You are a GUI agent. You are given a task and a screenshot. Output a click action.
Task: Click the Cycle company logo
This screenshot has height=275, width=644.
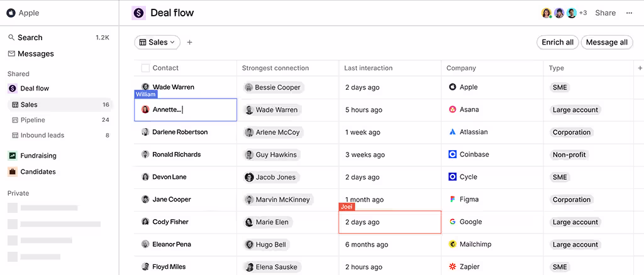click(x=452, y=177)
